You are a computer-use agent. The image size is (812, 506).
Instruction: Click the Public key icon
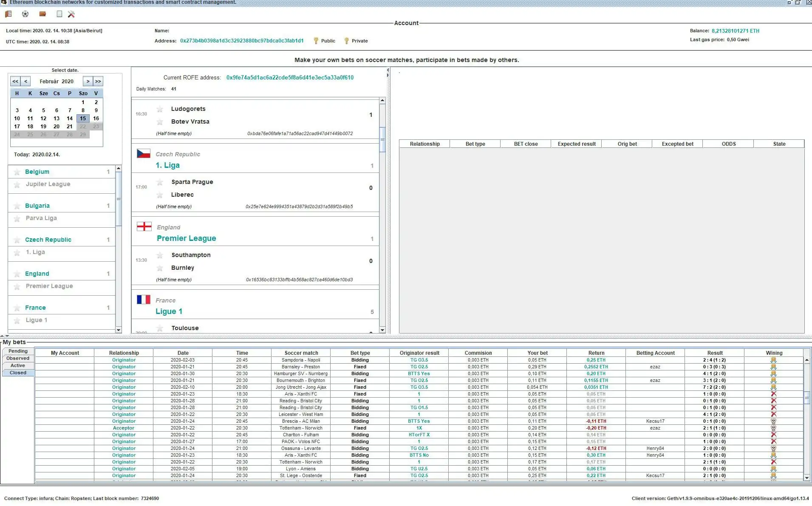coord(316,41)
